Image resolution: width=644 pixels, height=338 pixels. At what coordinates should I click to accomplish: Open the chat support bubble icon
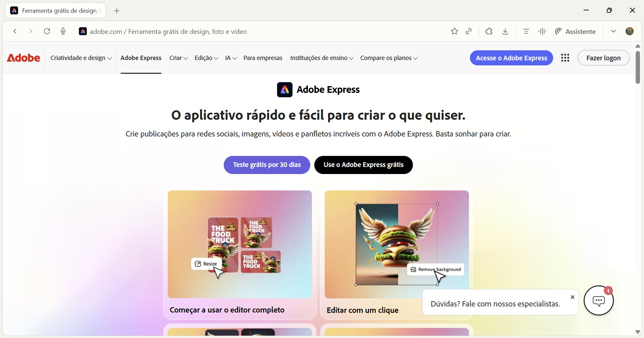click(x=599, y=300)
